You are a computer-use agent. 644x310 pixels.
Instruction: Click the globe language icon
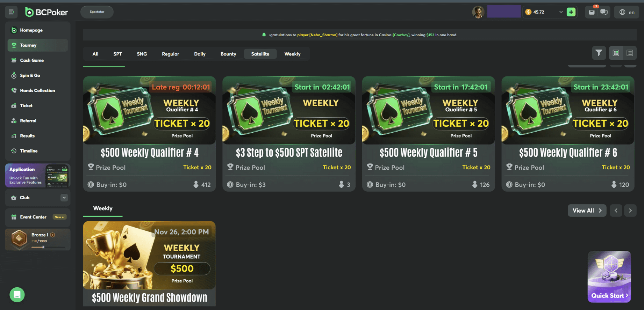pos(622,12)
